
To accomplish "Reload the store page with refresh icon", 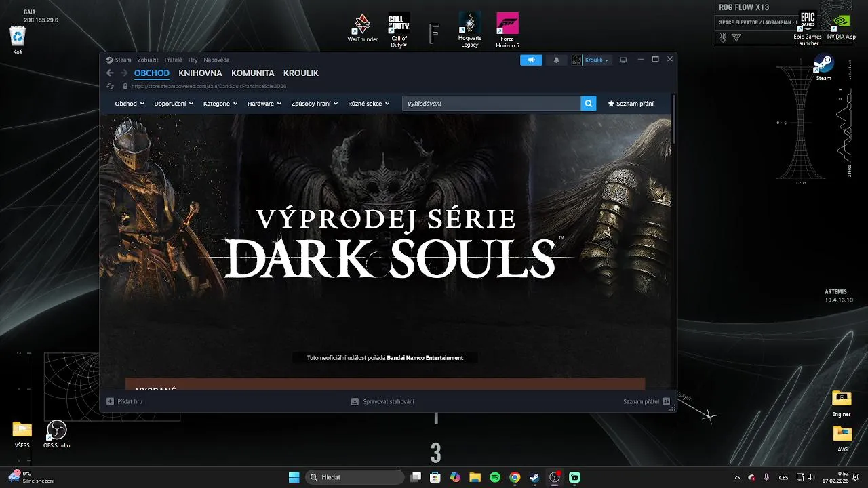I will pyautogui.click(x=111, y=86).
